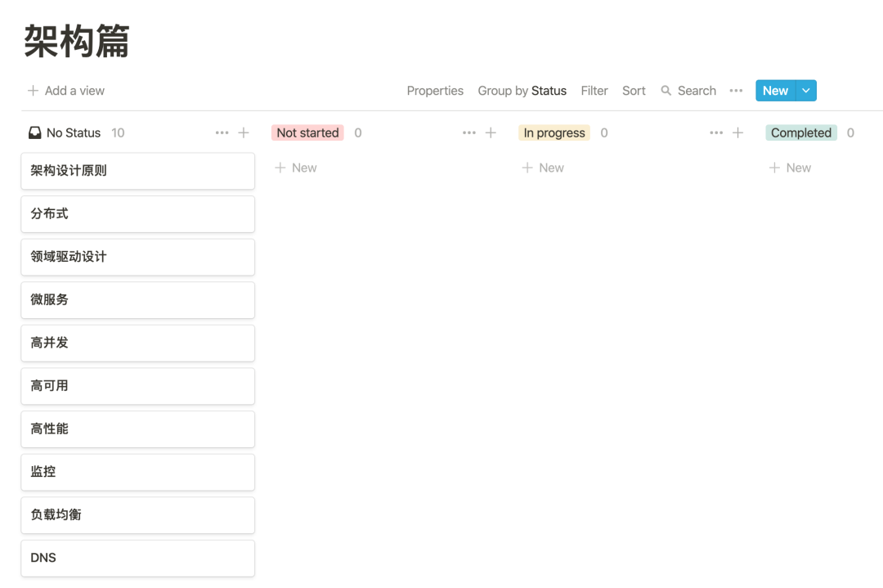883x588 pixels.
Task: Open the Properties menu
Action: [x=435, y=91]
